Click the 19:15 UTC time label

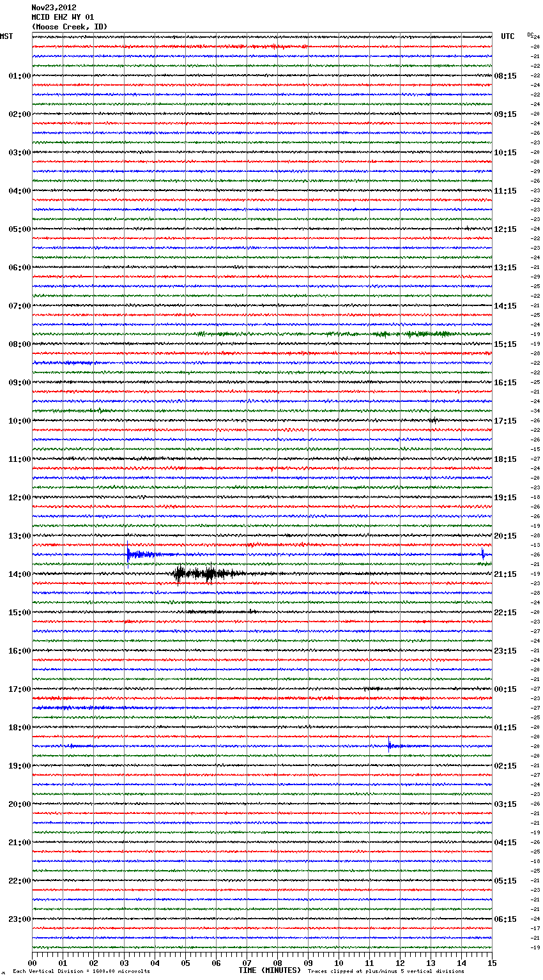(505, 498)
